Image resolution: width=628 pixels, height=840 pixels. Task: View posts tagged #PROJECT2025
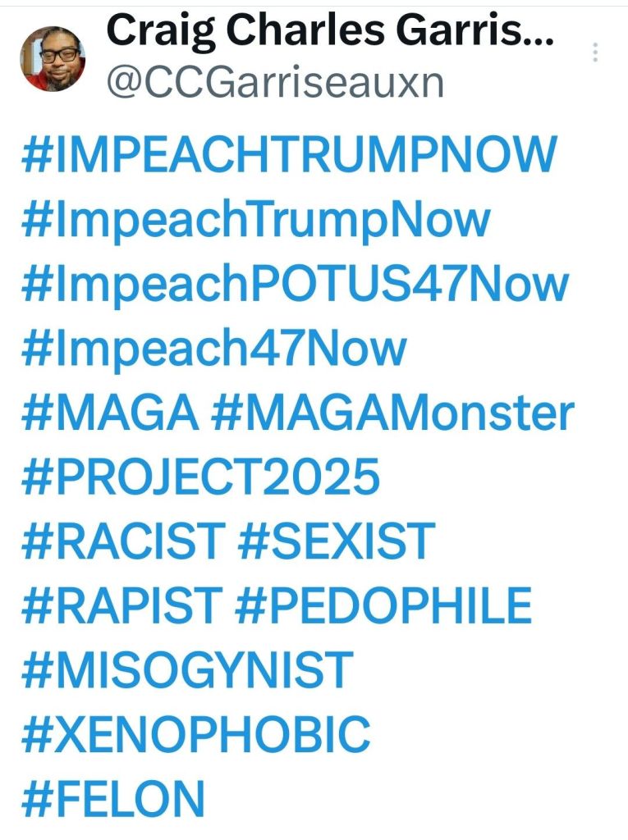pos(200,477)
